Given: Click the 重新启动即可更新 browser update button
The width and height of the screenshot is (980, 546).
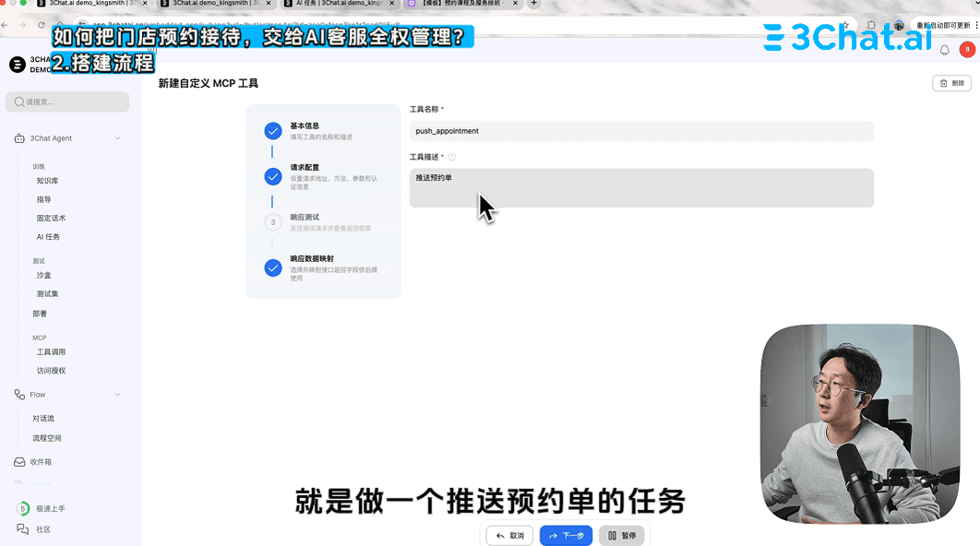Looking at the screenshot, I should [943, 26].
